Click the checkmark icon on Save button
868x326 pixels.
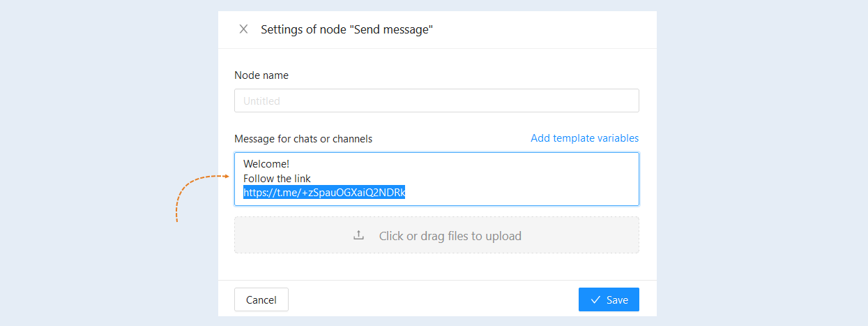point(595,299)
